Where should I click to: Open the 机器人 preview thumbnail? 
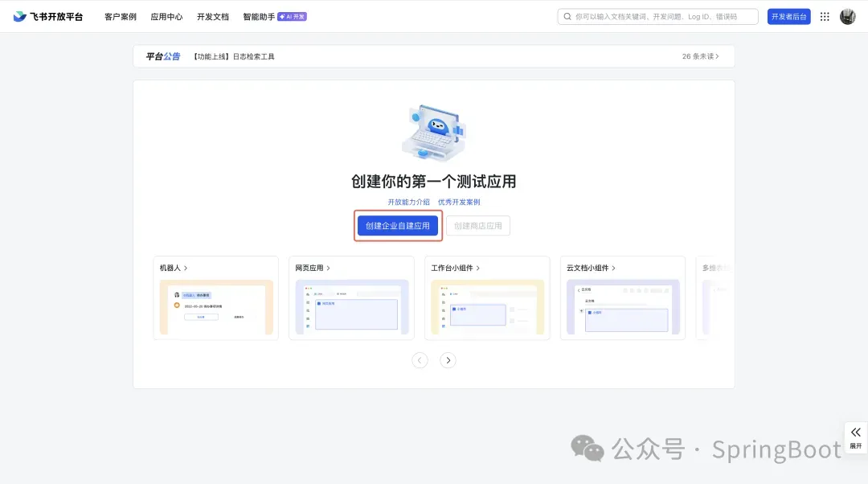216,307
